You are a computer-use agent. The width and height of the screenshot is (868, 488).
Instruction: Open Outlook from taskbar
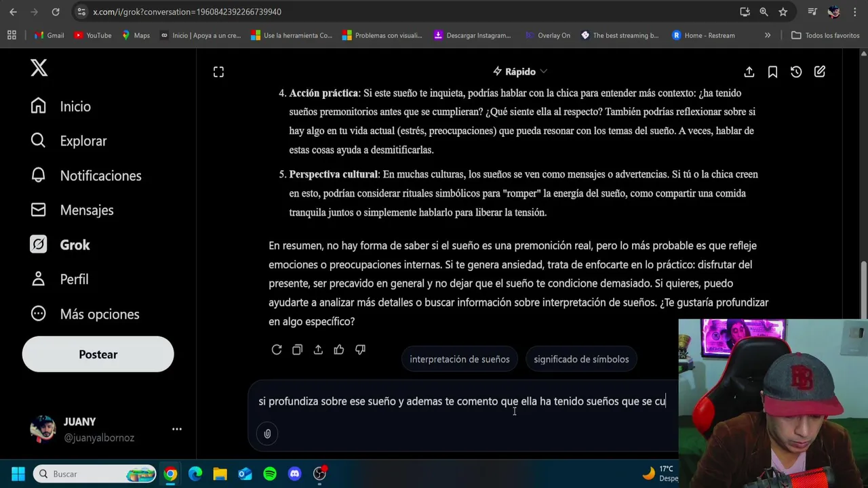tap(245, 474)
